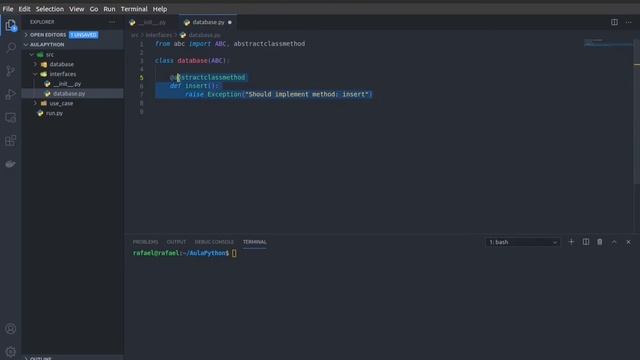Click the terminal prompt input
Image resolution: width=640 pixels, height=360 pixels.
point(234,253)
